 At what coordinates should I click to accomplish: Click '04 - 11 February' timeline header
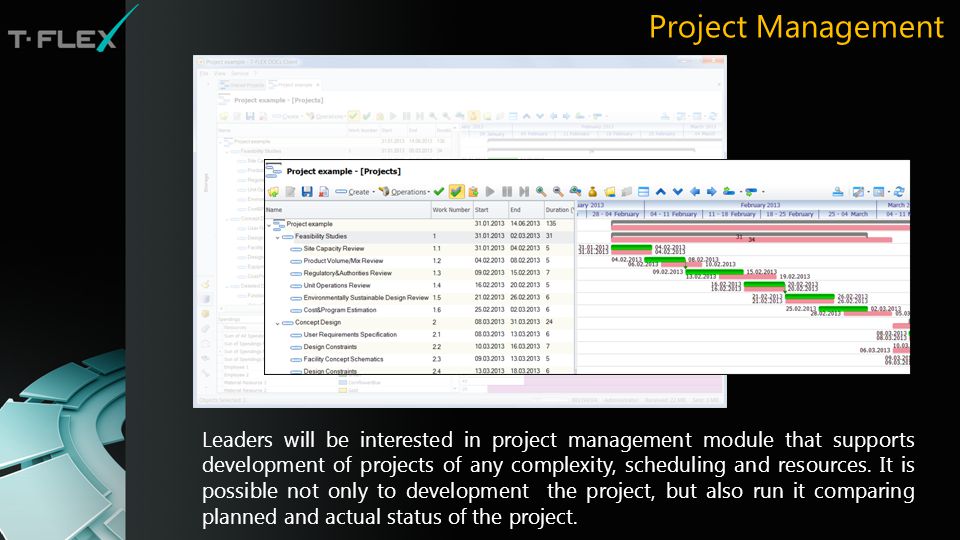coord(673,214)
